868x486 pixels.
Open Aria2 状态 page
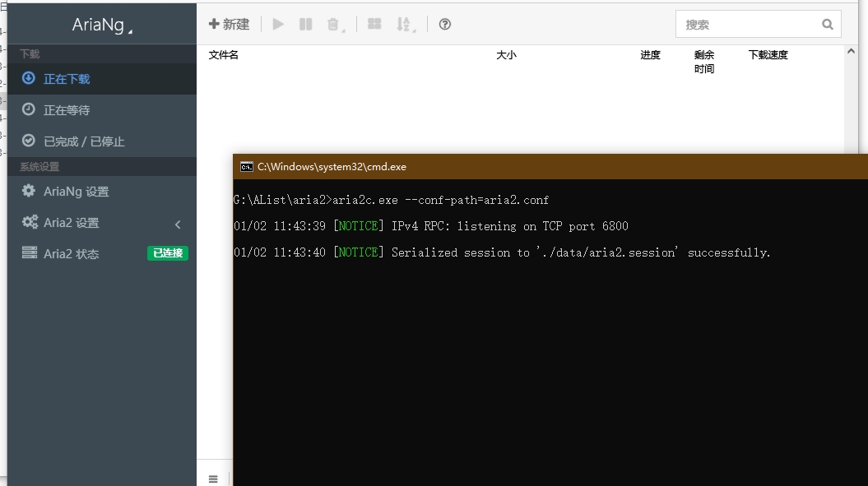click(x=102, y=253)
